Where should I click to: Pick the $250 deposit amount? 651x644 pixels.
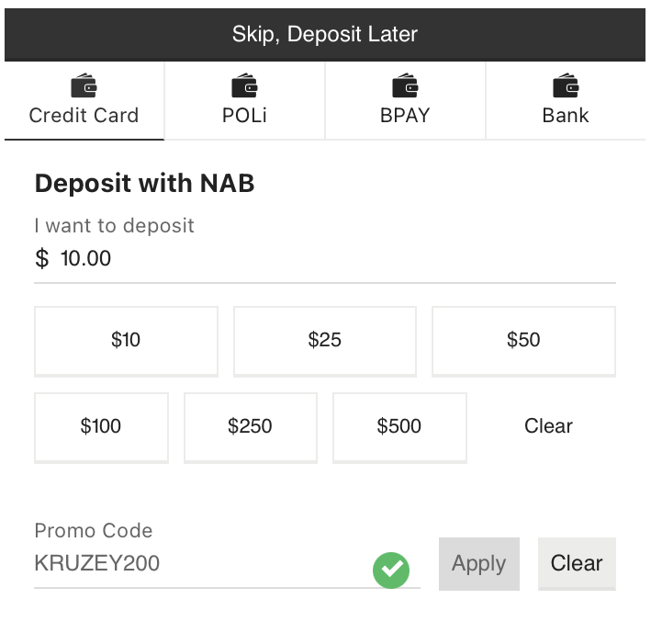(x=251, y=427)
